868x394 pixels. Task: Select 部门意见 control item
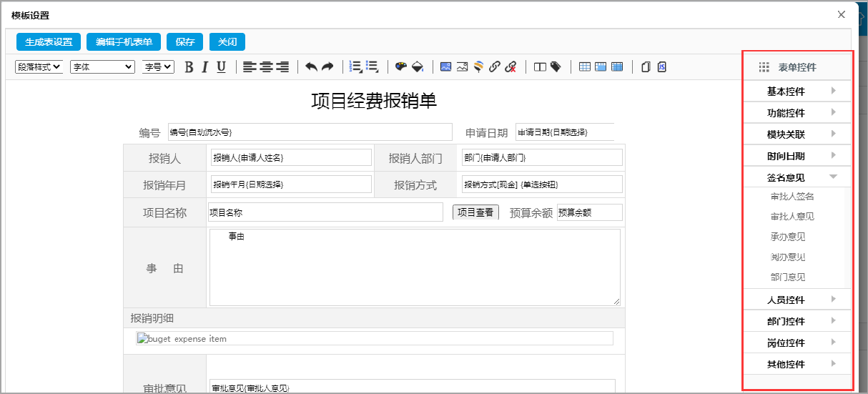(788, 277)
